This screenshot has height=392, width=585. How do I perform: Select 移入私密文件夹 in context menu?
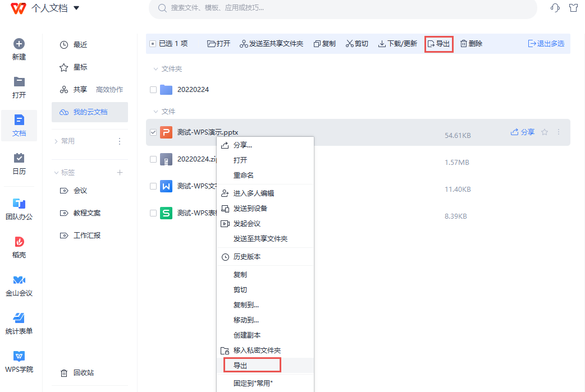coord(265,351)
